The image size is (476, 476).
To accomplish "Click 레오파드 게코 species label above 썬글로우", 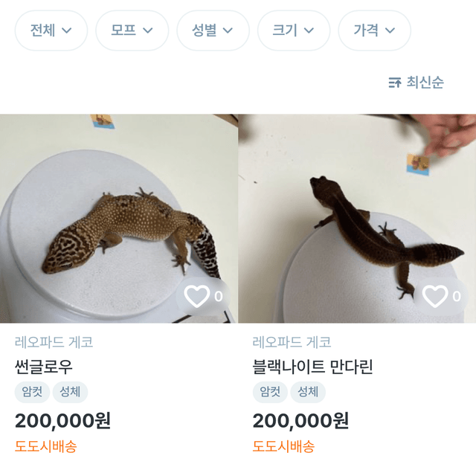I will coord(54,343).
